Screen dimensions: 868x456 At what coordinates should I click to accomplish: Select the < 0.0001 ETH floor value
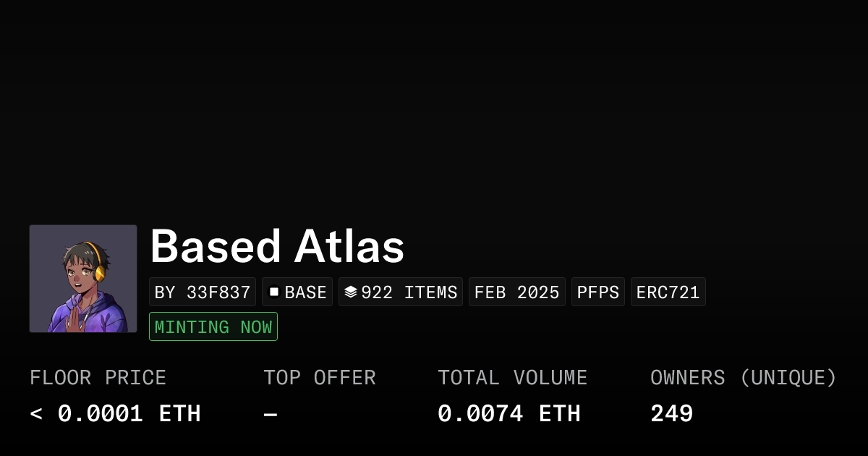coord(115,414)
